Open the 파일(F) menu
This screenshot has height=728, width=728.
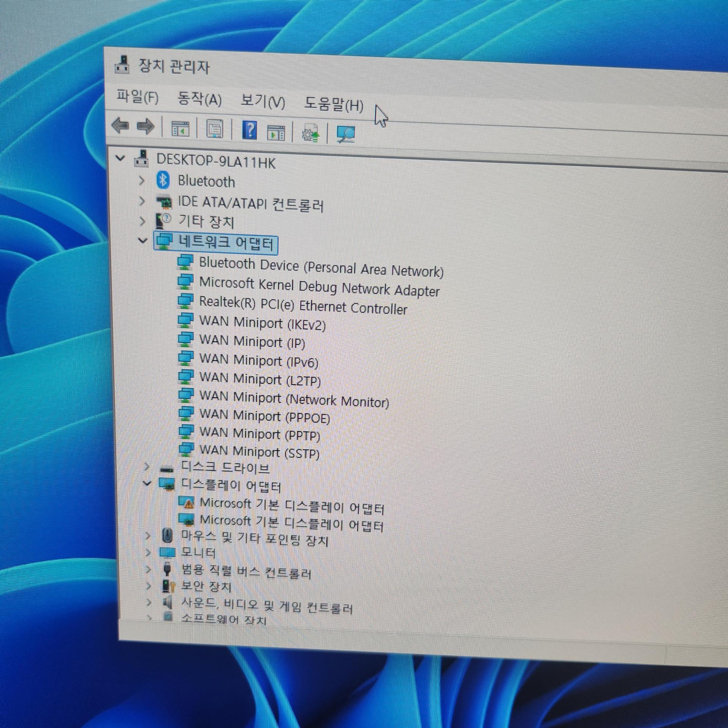[137, 97]
